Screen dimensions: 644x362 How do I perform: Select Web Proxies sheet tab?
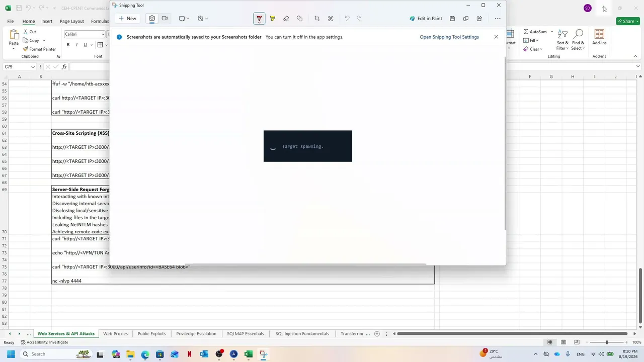[115, 334]
